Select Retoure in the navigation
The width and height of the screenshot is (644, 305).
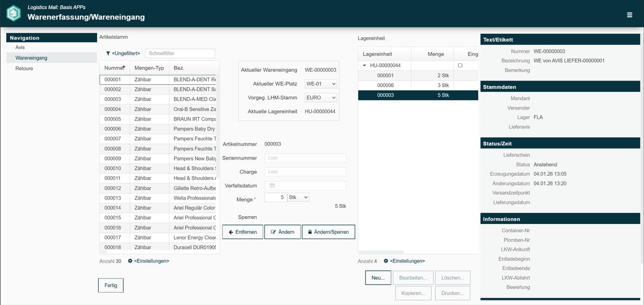24,68
